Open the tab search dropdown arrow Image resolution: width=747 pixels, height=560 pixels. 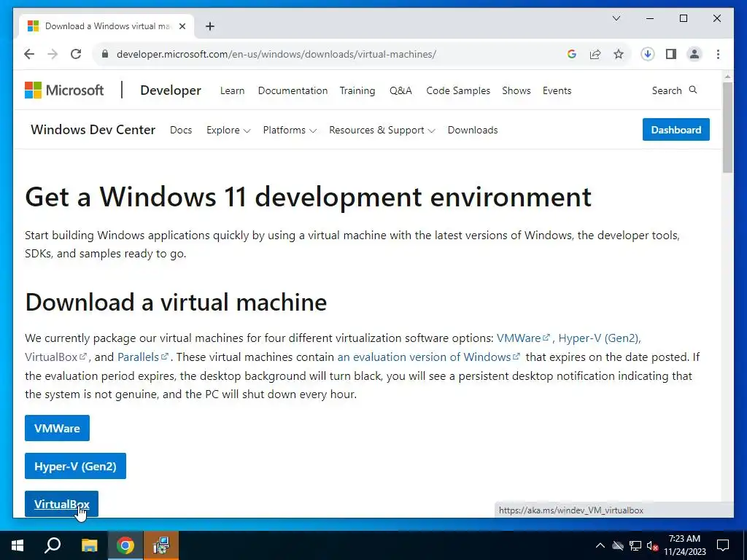click(x=616, y=18)
